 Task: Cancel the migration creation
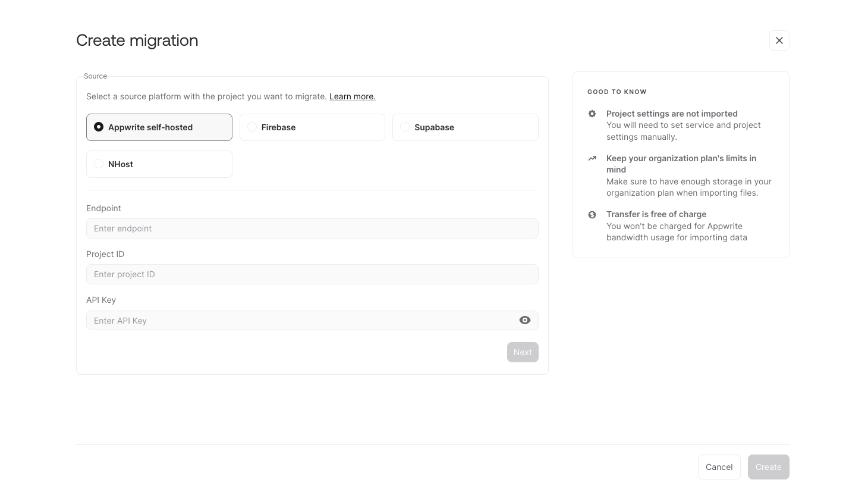(719, 467)
